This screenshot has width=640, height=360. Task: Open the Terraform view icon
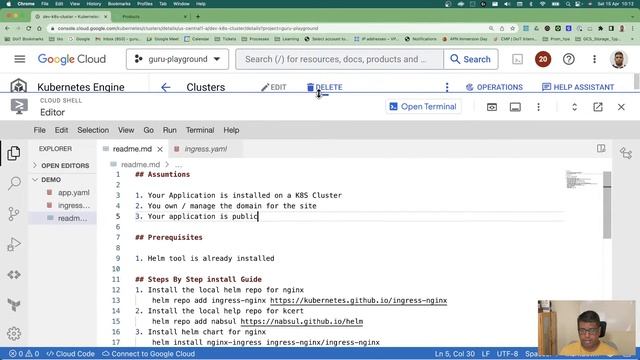(x=14, y=304)
